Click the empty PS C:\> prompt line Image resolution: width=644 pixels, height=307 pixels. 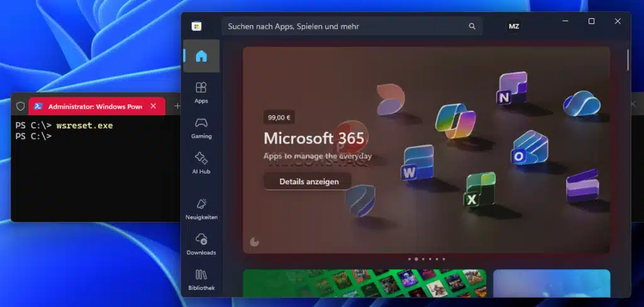tap(34, 136)
